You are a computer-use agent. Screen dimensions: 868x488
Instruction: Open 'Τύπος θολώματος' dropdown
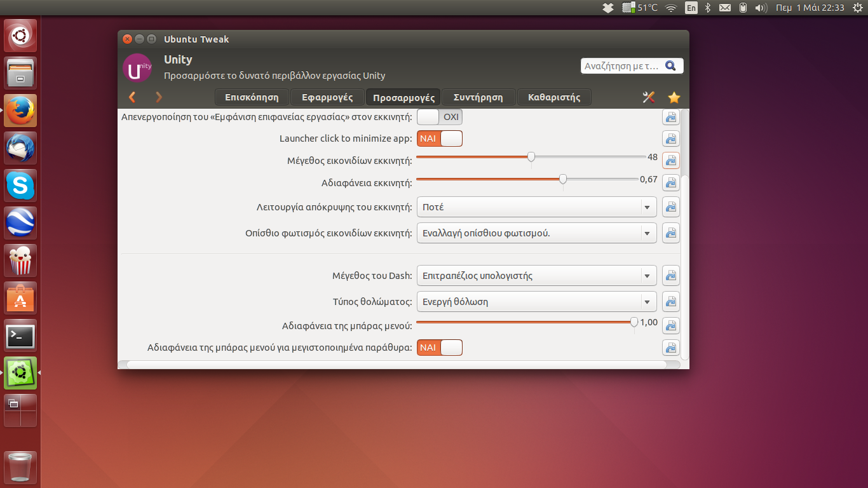coord(537,302)
